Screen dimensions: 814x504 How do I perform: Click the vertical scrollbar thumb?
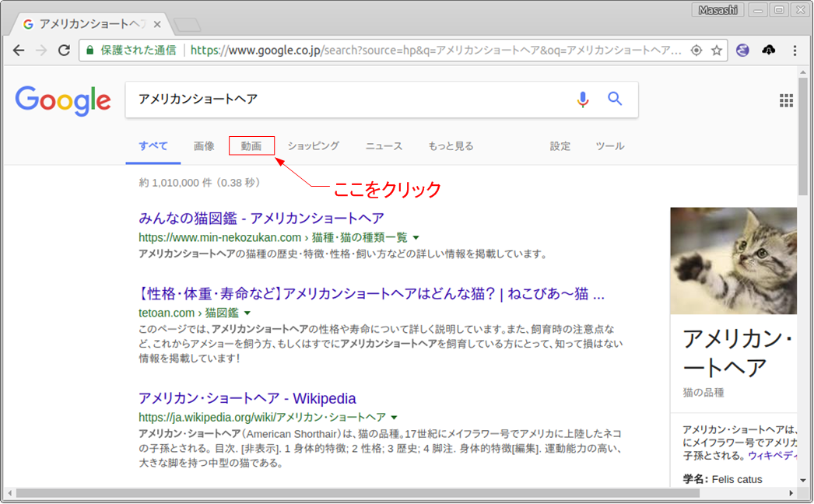tap(803, 137)
